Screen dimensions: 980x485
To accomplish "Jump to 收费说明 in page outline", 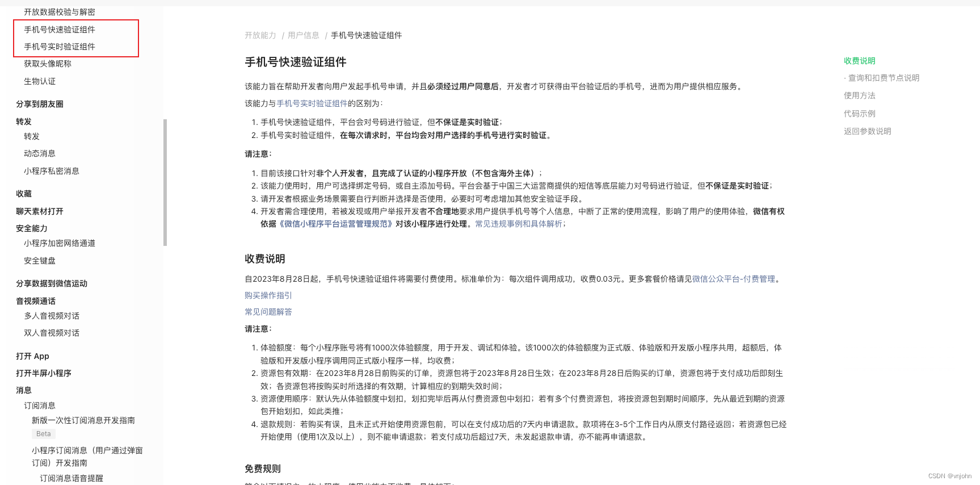I will [860, 61].
